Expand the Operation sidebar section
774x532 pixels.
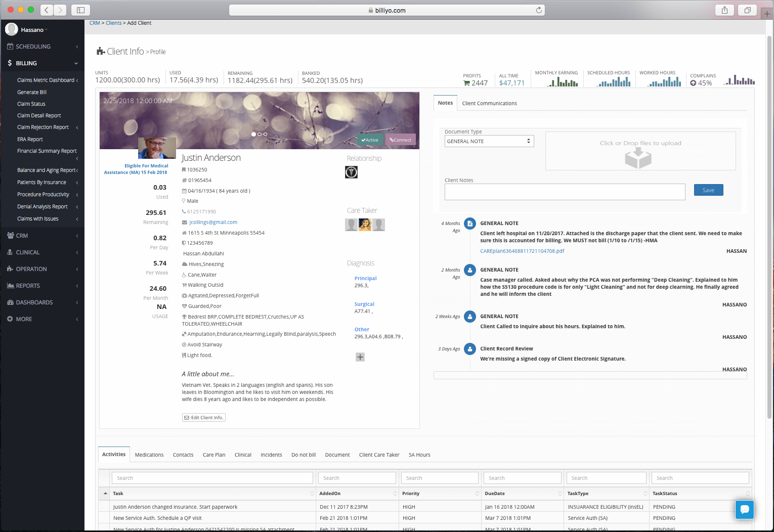[x=42, y=269]
